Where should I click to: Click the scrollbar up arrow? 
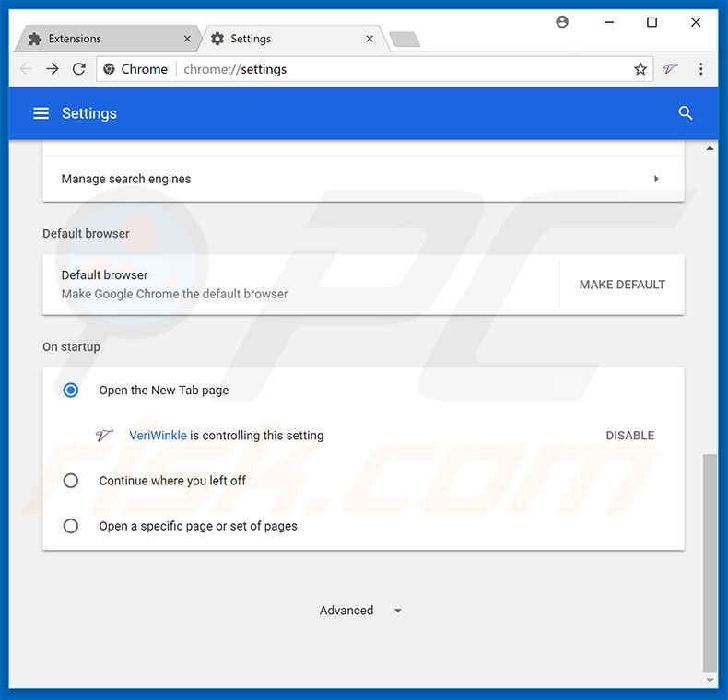710,148
